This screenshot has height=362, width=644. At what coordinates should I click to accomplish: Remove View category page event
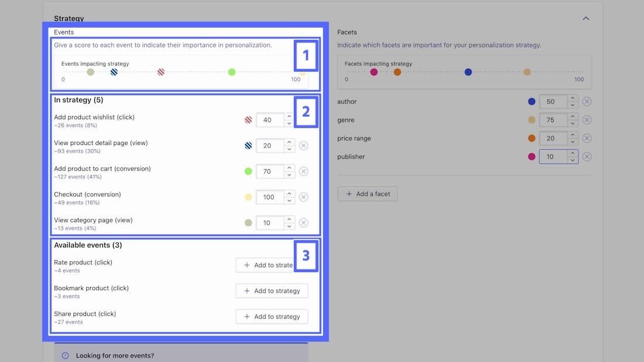pos(303,223)
